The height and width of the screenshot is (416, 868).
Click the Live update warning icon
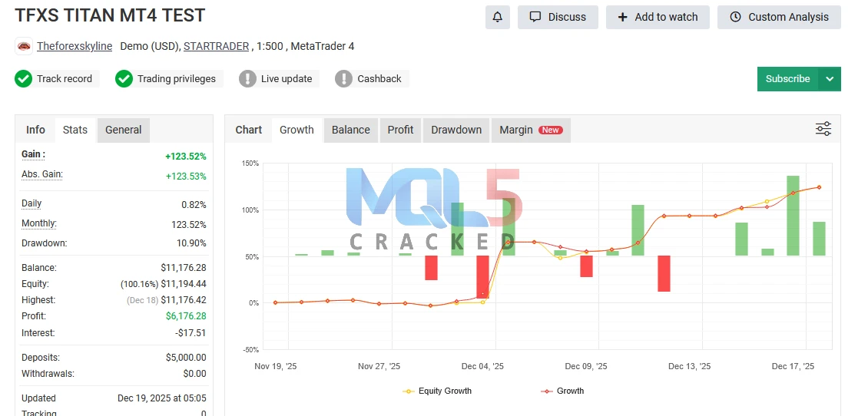click(x=247, y=78)
